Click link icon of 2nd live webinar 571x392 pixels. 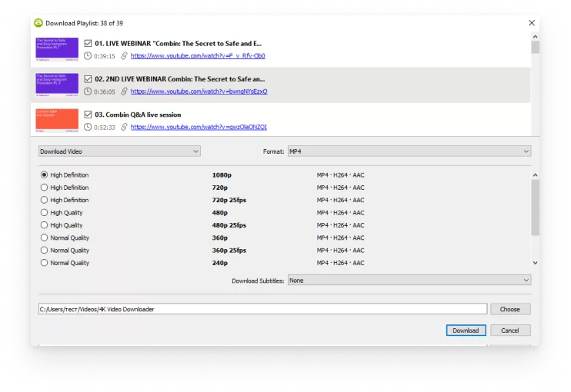tap(124, 91)
